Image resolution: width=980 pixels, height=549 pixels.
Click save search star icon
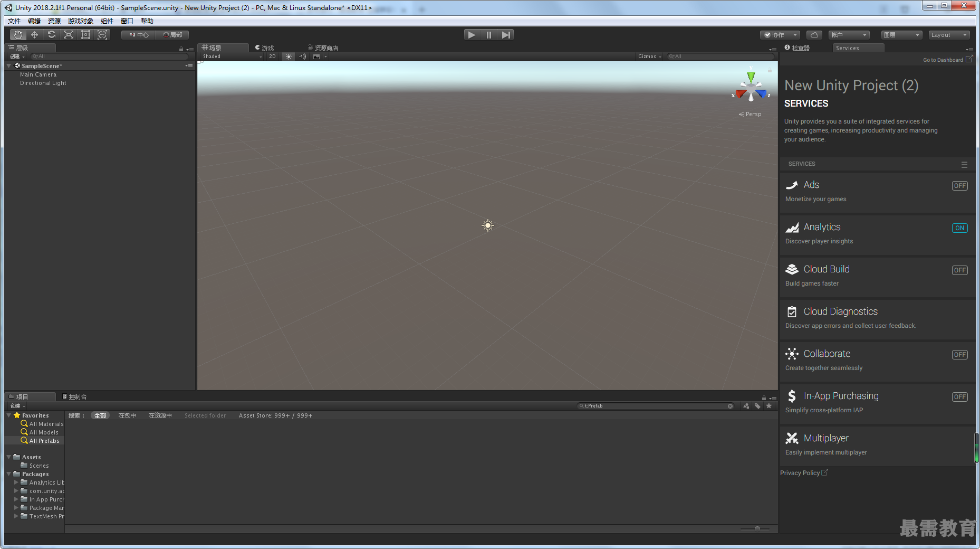click(769, 406)
